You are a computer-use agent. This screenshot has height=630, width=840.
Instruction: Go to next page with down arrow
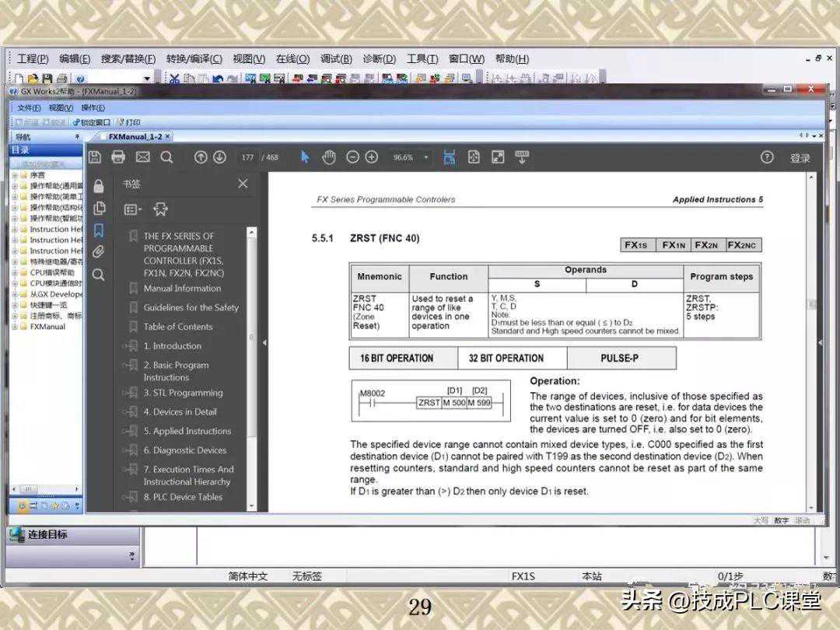219,157
